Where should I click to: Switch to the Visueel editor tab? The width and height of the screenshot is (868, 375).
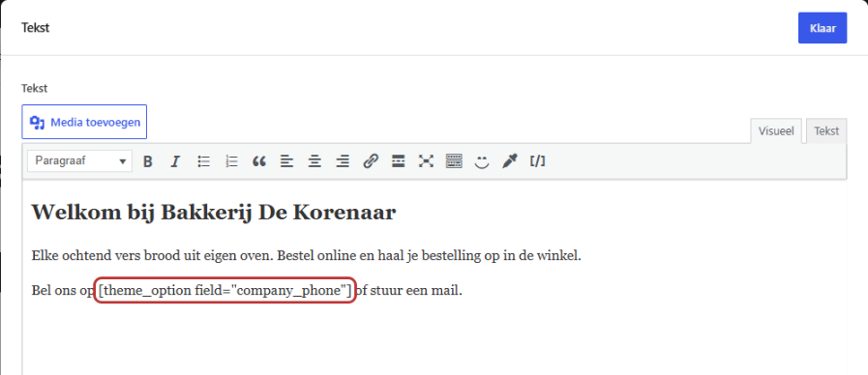776,131
